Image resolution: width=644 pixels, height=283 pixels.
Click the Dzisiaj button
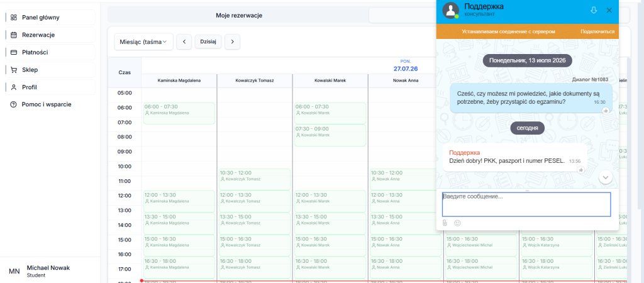tap(208, 42)
